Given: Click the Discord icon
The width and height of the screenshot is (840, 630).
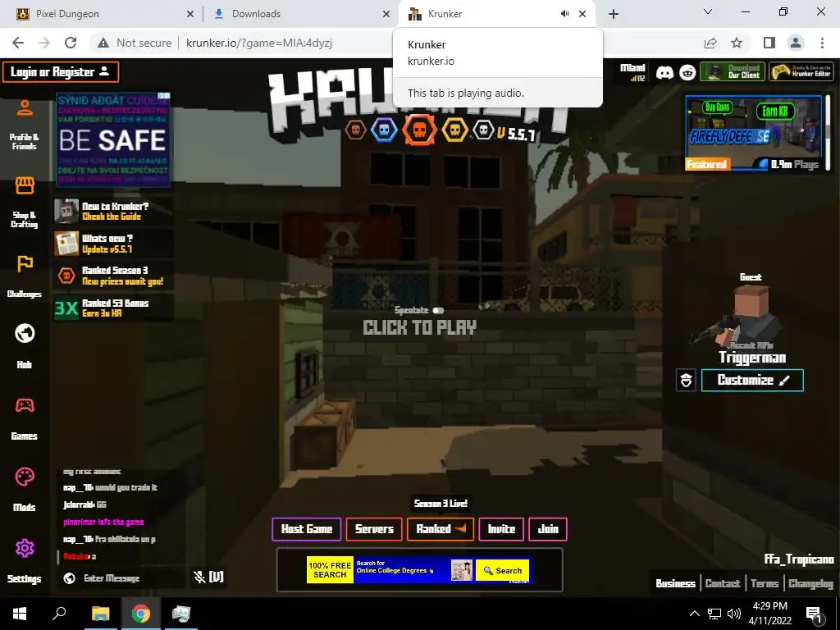Looking at the screenshot, I should coord(664,72).
